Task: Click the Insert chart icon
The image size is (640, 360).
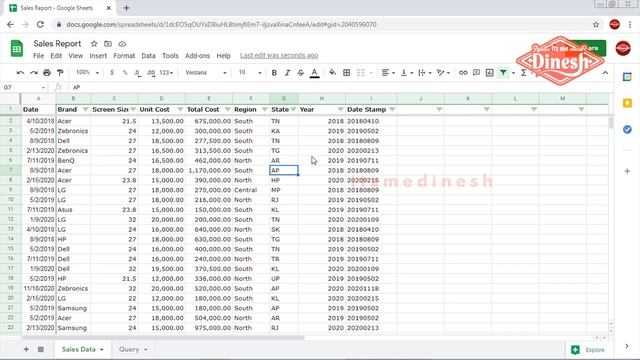Action: point(489,73)
